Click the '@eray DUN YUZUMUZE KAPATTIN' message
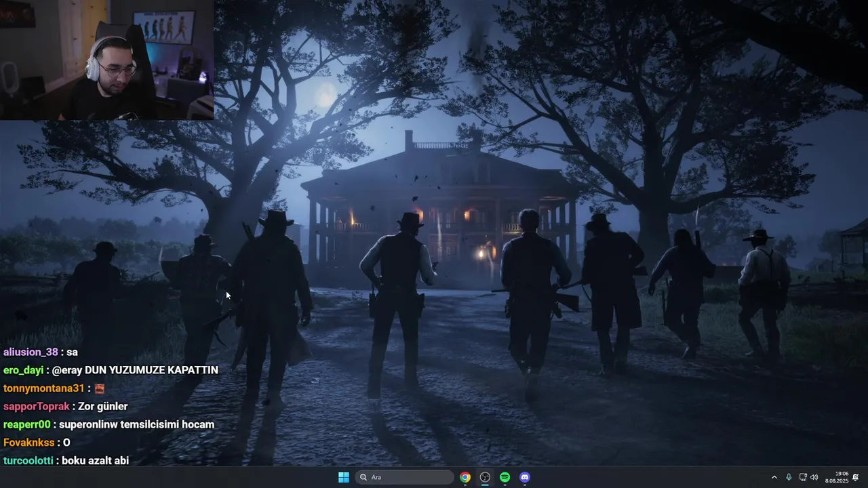The height and width of the screenshot is (488, 868). tap(135, 370)
